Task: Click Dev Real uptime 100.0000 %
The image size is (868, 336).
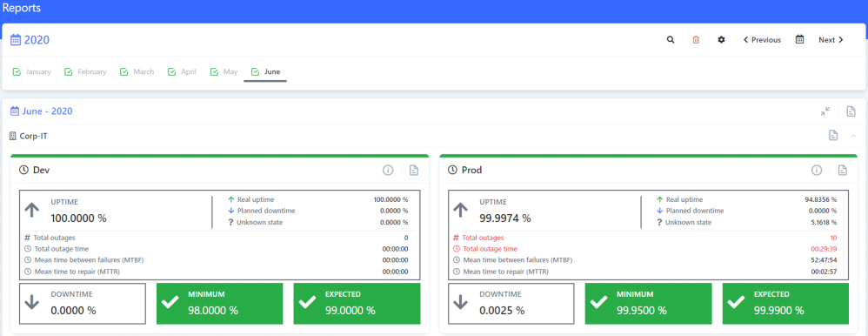Action: point(391,199)
